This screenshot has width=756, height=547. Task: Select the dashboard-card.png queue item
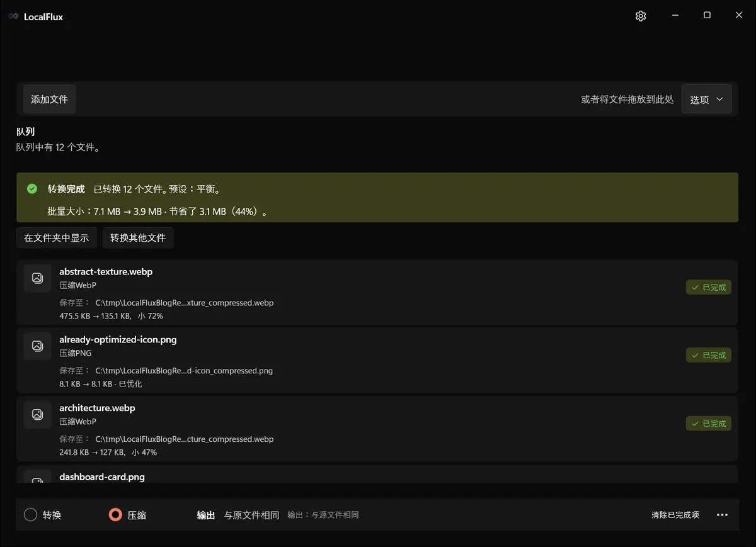coord(377,474)
